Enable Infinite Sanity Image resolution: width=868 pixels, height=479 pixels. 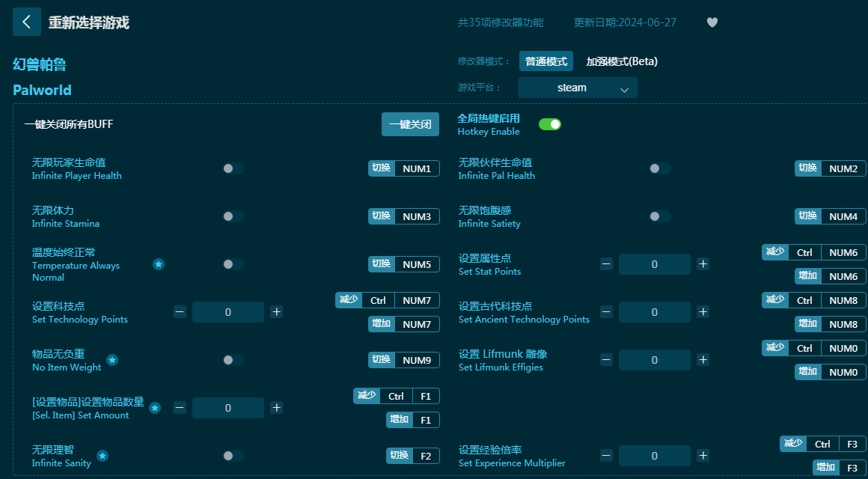233,456
